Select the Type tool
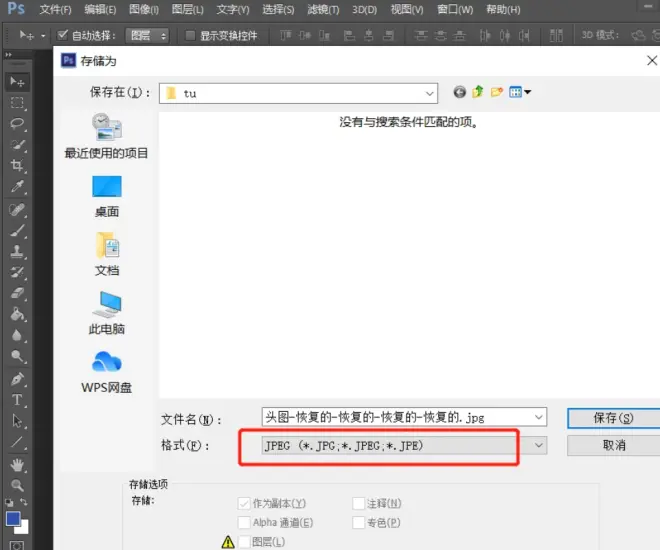This screenshot has height=550, width=660. click(x=17, y=400)
